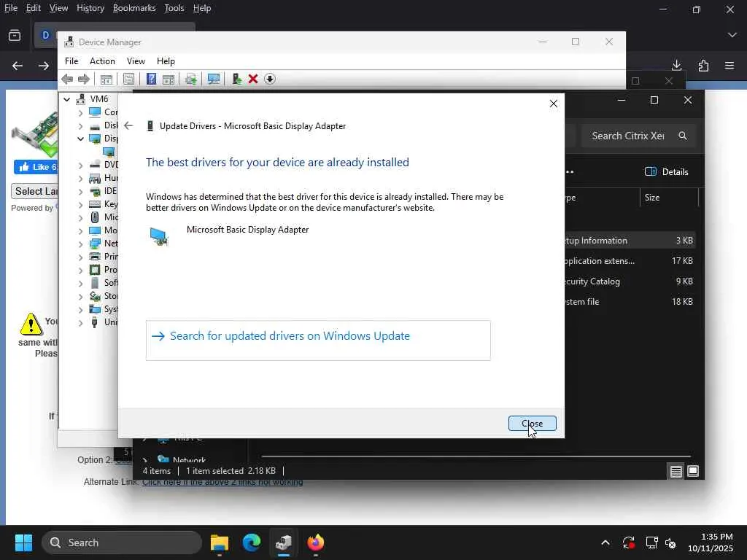Screen dimensions: 747x560
Task: Switch File Explorer to large thumbnails view
Action: pyautogui.click(x=693, y=472)
